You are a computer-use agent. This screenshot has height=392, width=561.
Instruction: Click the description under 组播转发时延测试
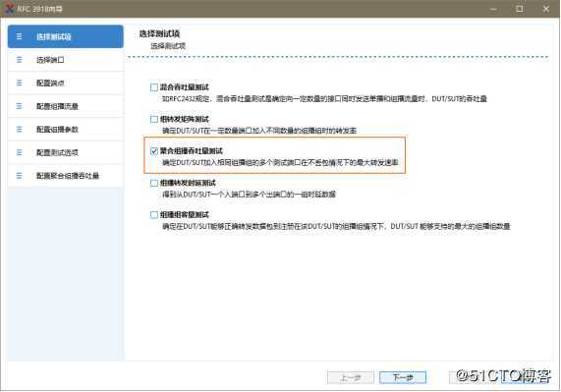coord(249,195)
